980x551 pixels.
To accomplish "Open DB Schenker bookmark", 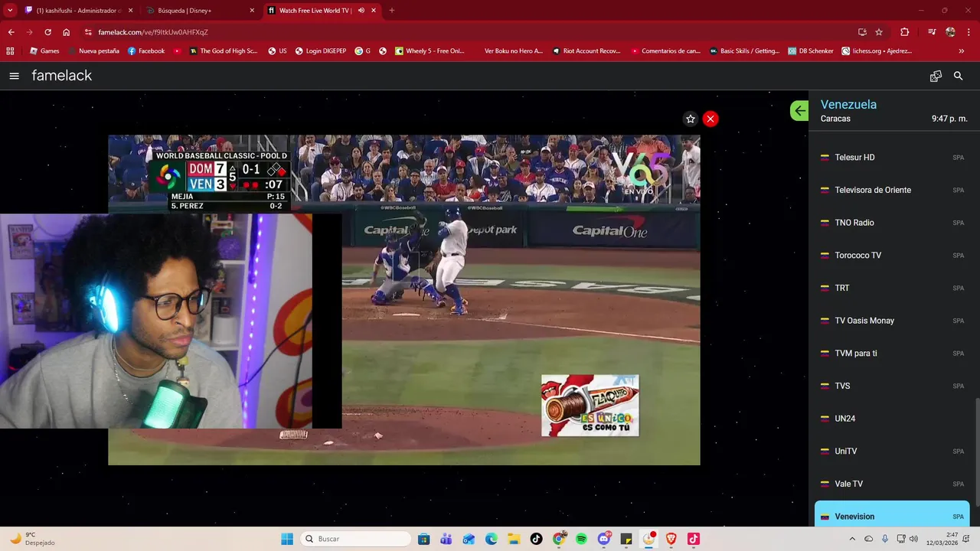I will (810, 51).
